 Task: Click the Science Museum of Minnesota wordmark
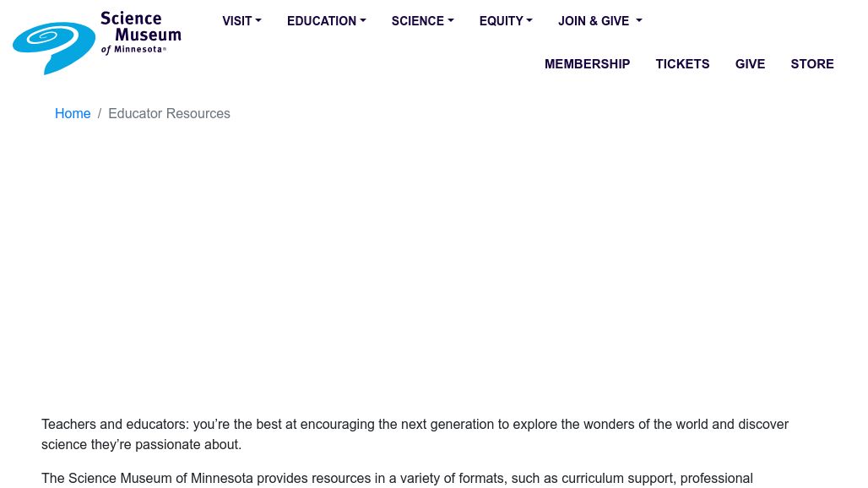141,33
